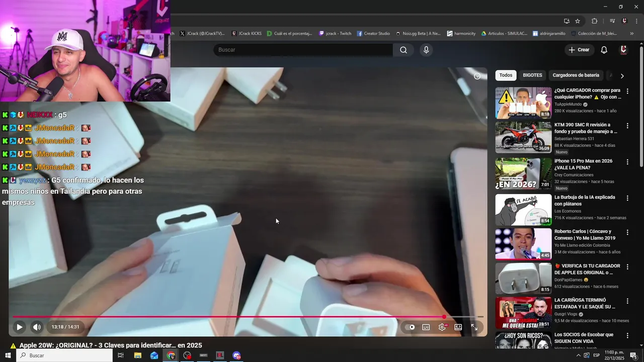Turn on subtitles in the video player
The width and height of the screenshot is (644, 362).
tap(426, 327)
